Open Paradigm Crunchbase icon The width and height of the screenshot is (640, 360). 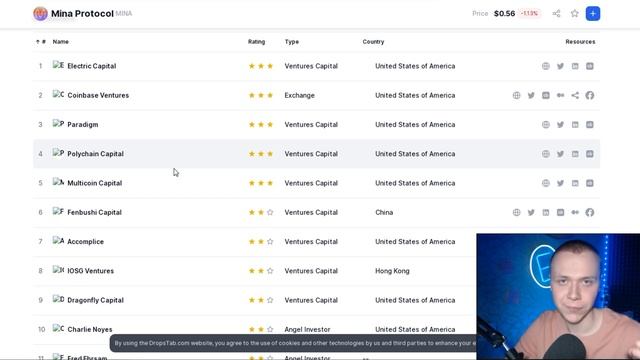point(590,124)
